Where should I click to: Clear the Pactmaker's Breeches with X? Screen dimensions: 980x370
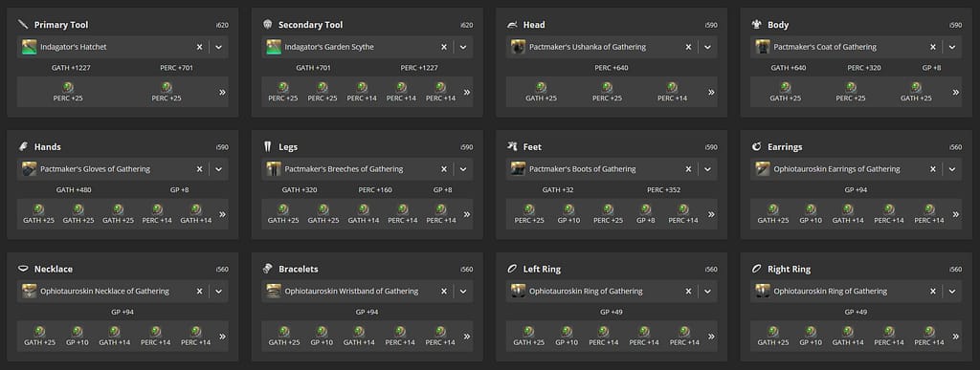444,169
